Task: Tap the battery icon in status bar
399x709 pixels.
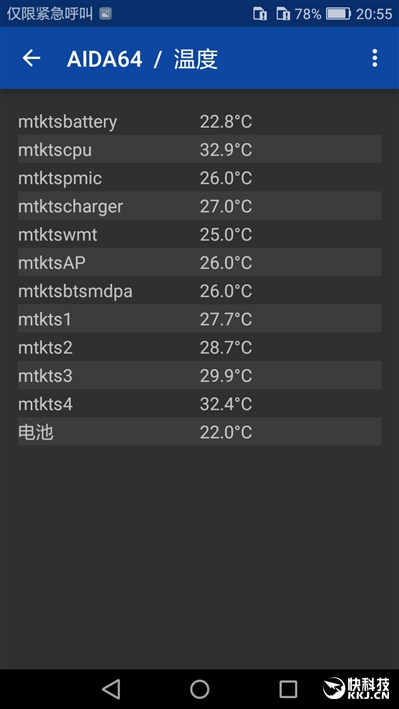Action: 338,14
